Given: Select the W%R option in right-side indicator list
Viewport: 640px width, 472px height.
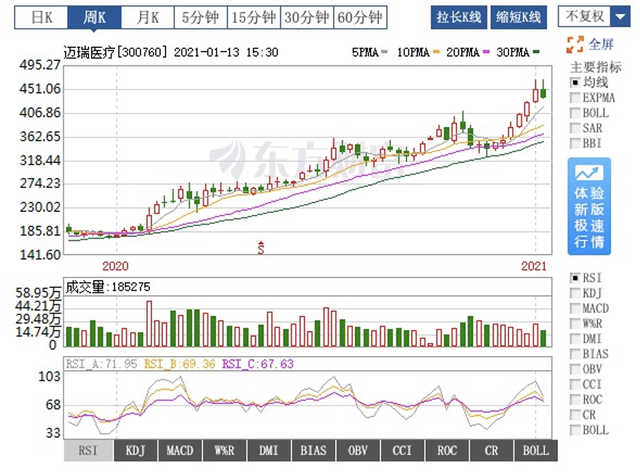Looking at the screenshot, I should 574,324.
